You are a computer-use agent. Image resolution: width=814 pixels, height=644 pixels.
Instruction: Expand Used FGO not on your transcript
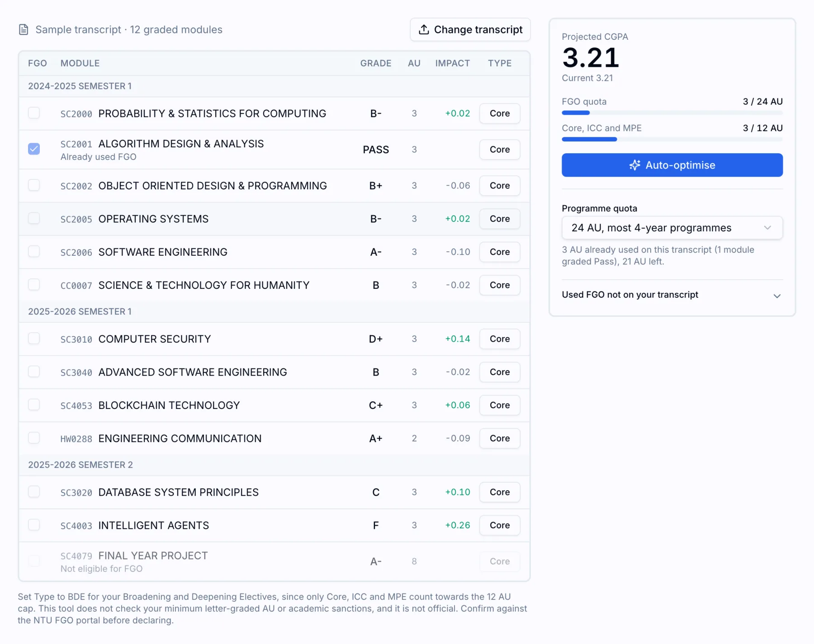[672, 295]
